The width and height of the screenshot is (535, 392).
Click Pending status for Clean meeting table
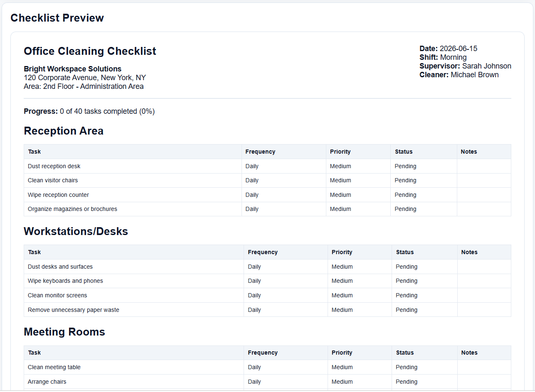(407, 367)
